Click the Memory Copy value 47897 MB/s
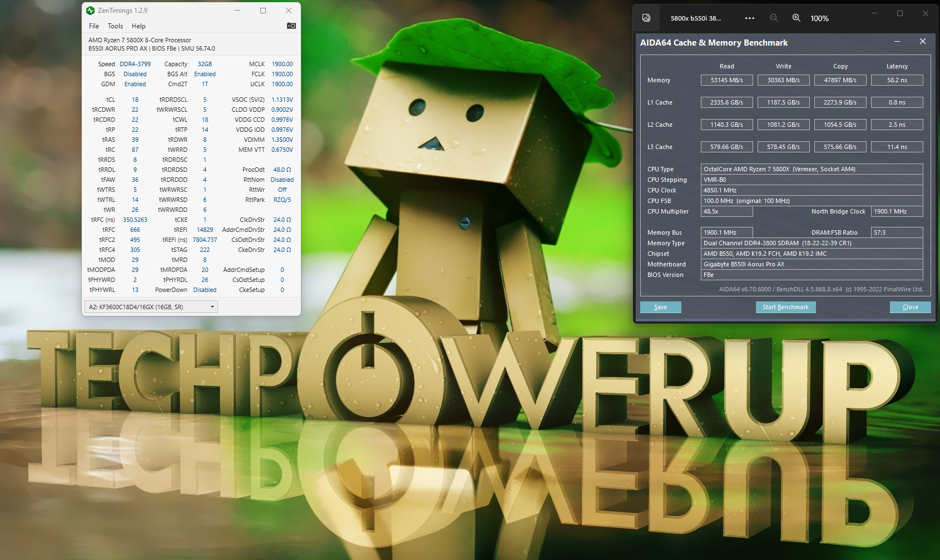The image size is (940, 560). (840, 80)
